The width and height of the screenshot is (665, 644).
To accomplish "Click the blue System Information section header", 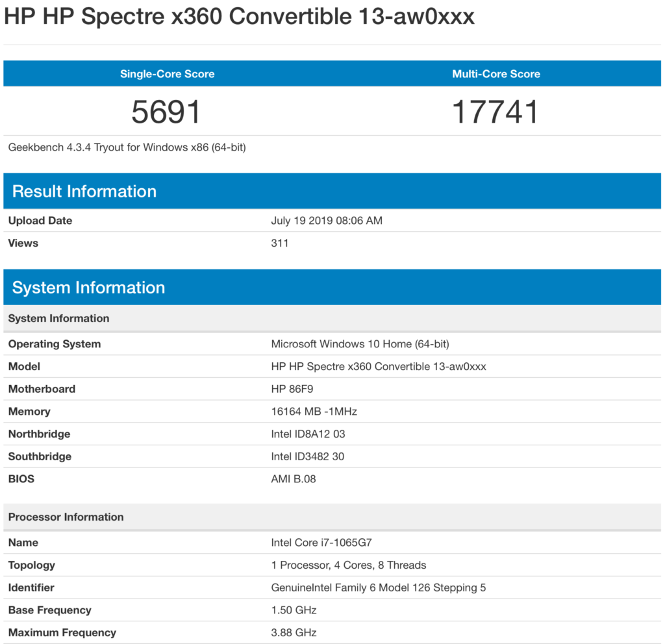I will (x=88, y=288).
